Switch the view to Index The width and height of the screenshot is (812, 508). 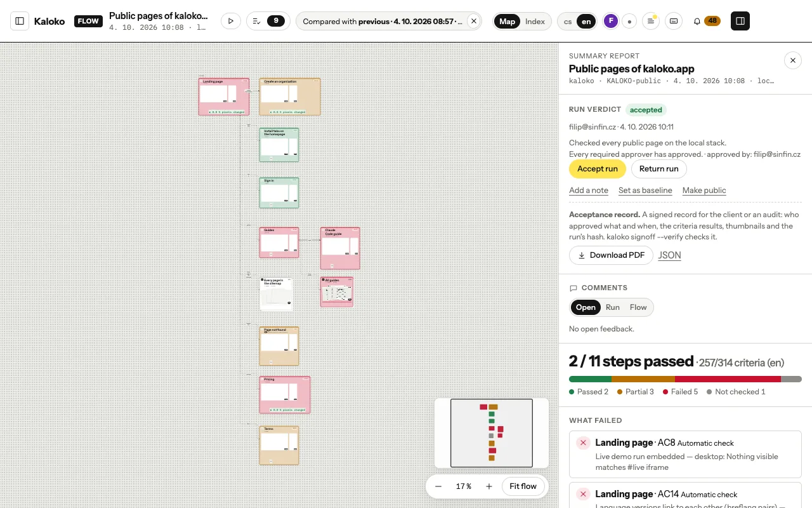[535, 21]
